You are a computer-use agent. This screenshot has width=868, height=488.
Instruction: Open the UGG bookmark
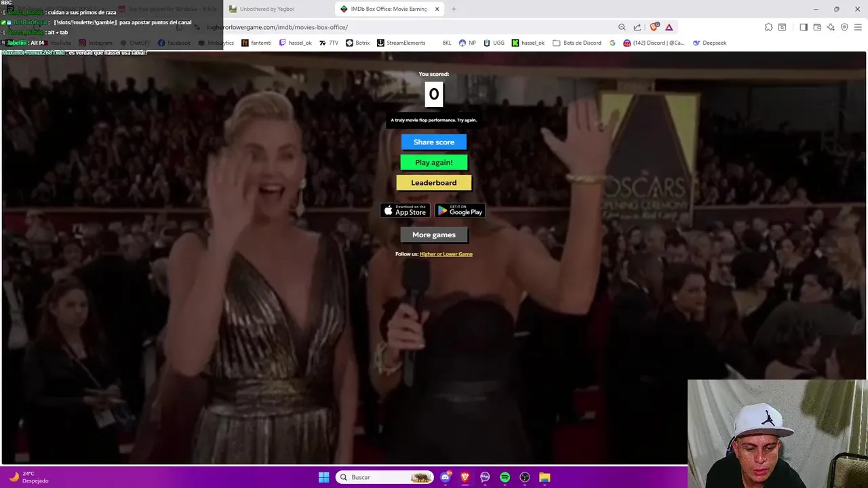point(494,43)
